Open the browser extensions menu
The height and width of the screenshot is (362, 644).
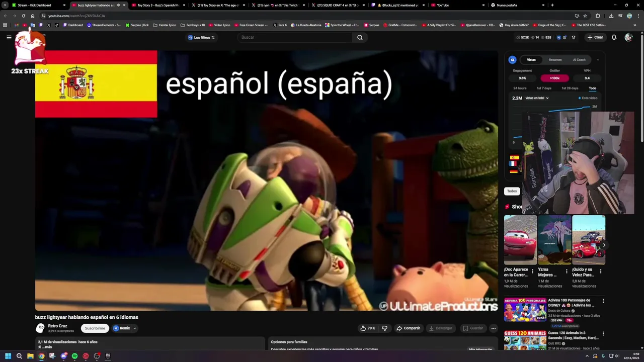pyautogui.click(x=598, y=16)
